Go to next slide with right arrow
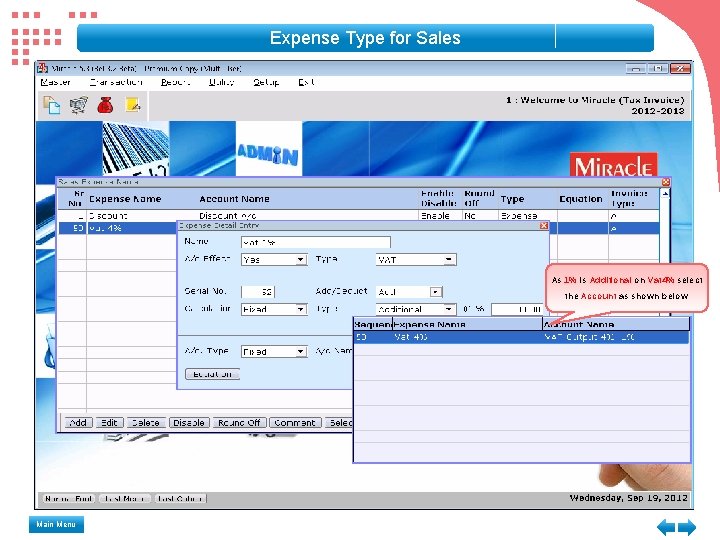 click(x=687, y=526)
